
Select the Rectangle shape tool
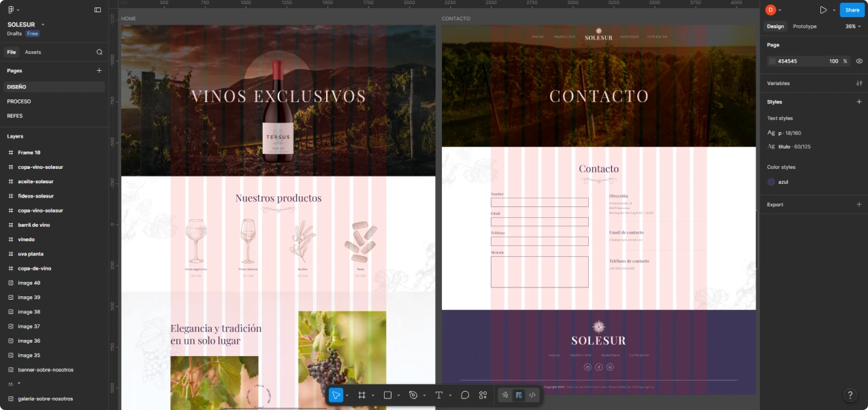pos(387,395)
